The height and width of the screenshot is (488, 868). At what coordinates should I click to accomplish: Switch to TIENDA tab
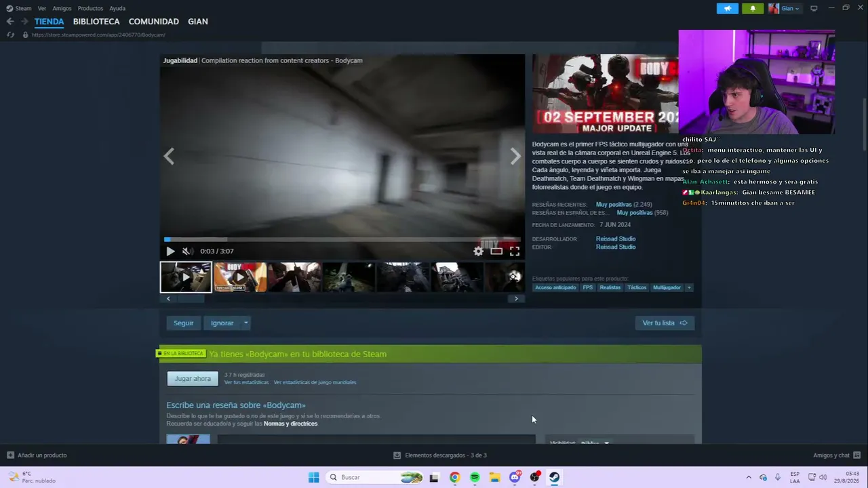click(50, 22)
